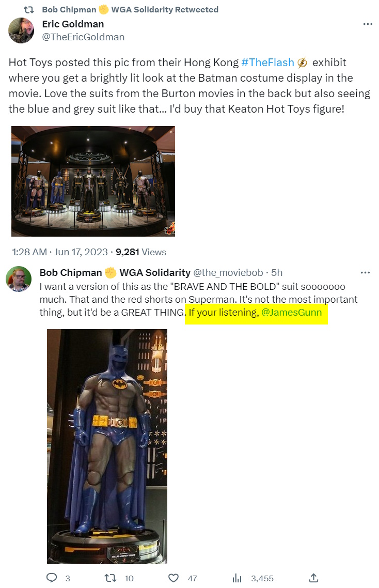This screenshot has height=588, width=379.
Task: Click the 5h timestamp on Bob's tweet
Action: (x=277, y=273)
